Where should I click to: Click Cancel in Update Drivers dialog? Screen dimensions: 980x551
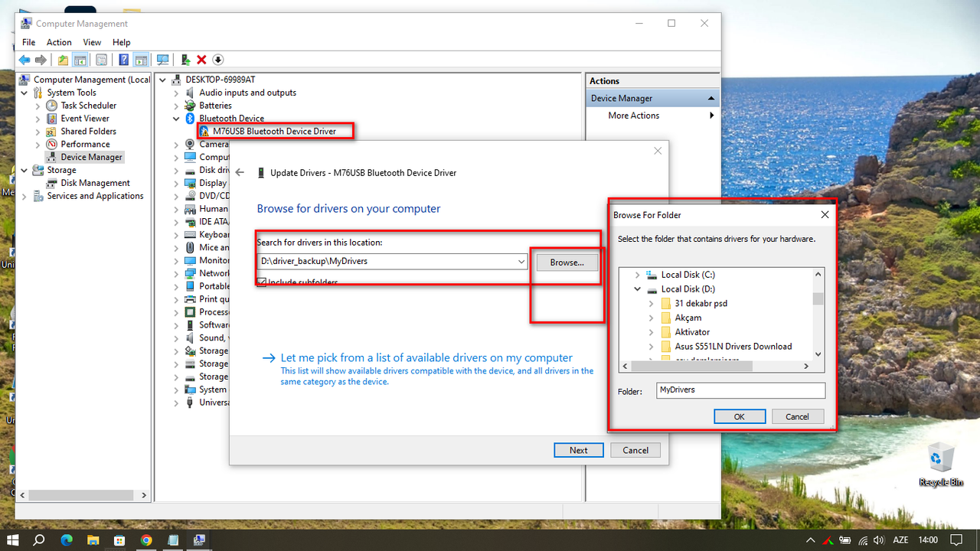click(x=635, y=450)
